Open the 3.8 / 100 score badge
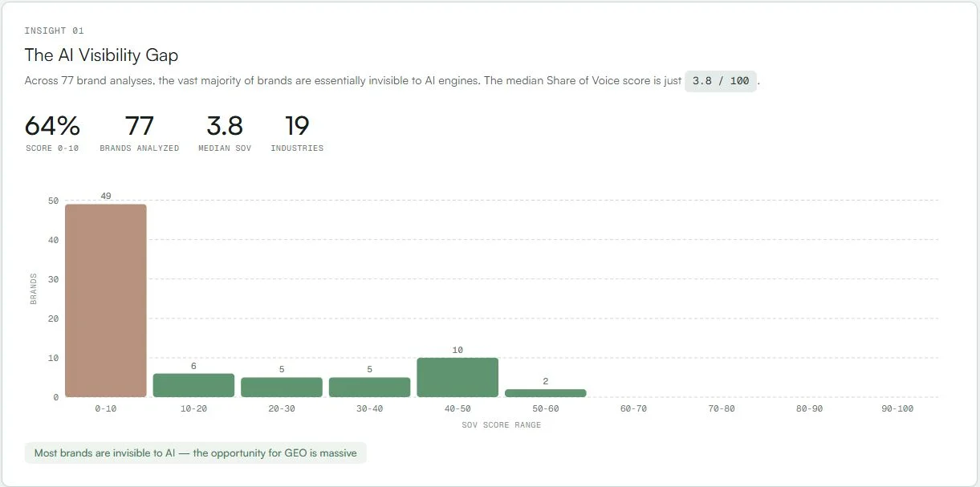Viewport: 980px width, 487px height. (x=719, y=80)
